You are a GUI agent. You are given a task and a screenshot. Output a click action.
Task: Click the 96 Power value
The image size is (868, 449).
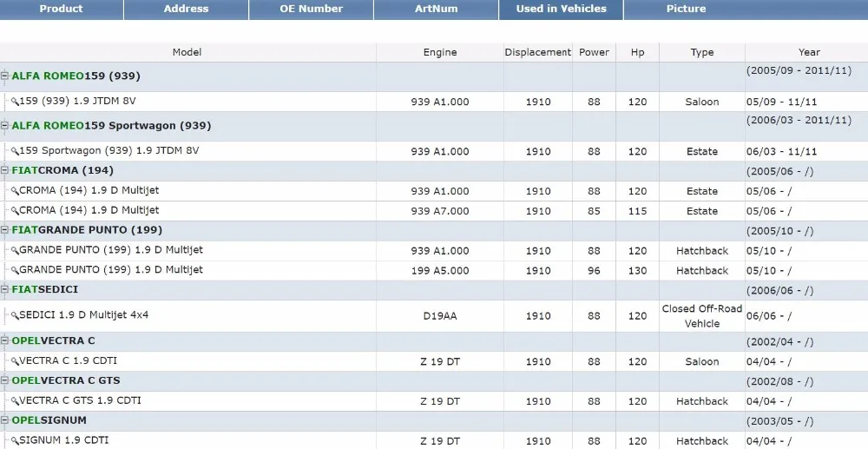click(x=594, y=271)
